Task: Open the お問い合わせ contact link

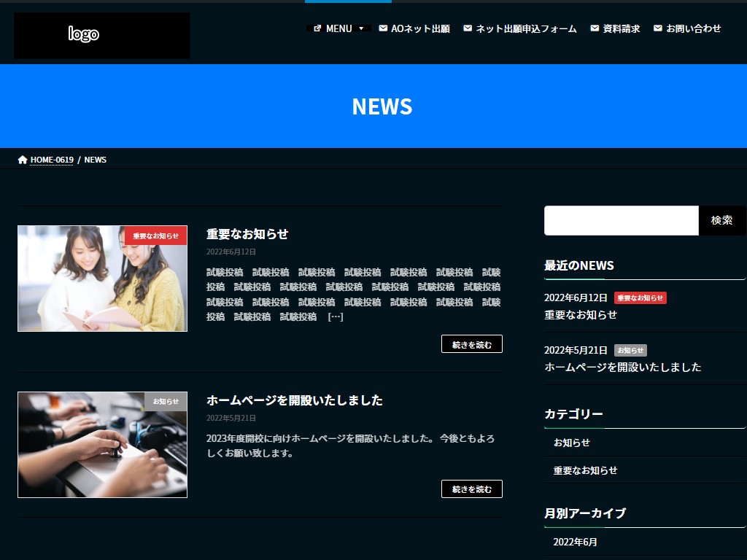Action: pos(686,28)
